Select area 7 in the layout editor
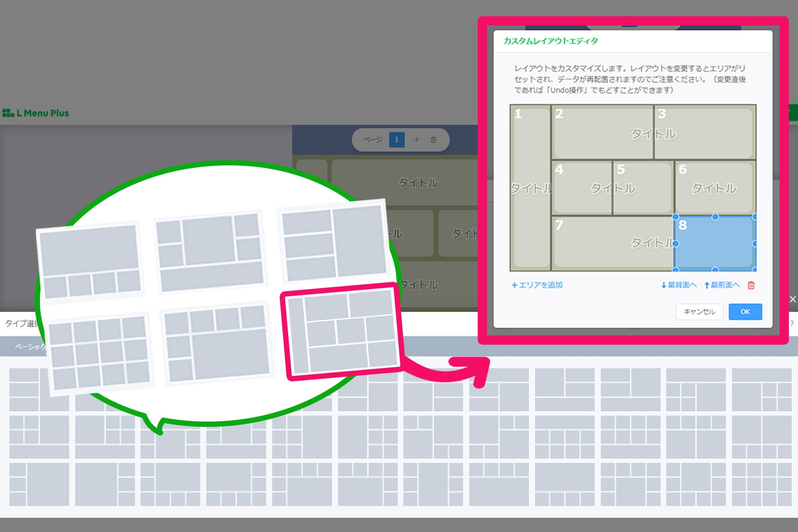The height and width of the screenshot is (532, 798). [612, 244]
